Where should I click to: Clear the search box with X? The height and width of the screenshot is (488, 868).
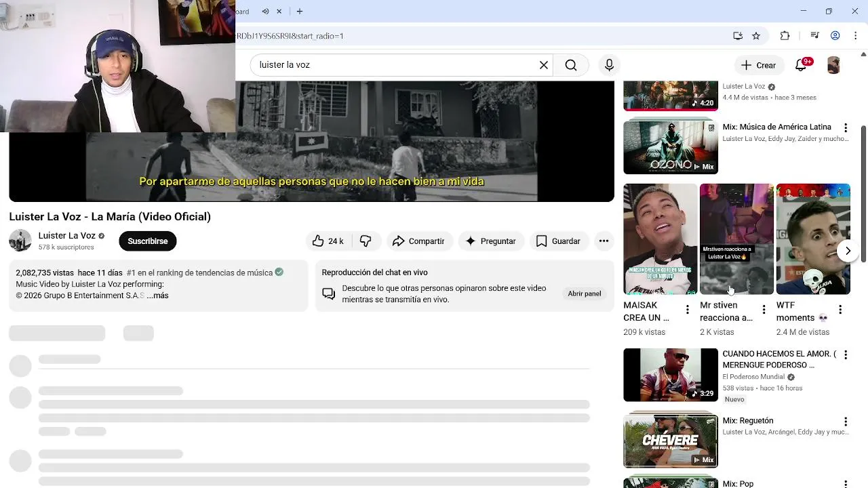point(543,65)
